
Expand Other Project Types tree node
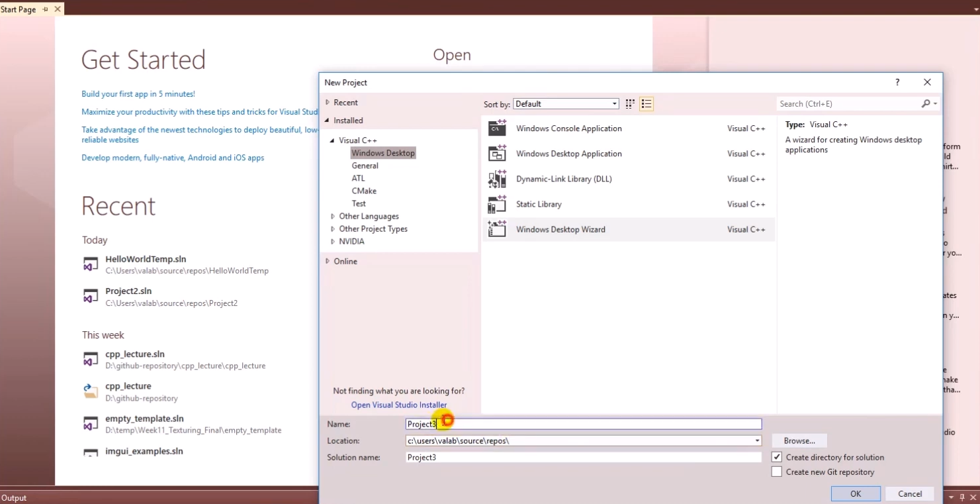coord(333,228)
